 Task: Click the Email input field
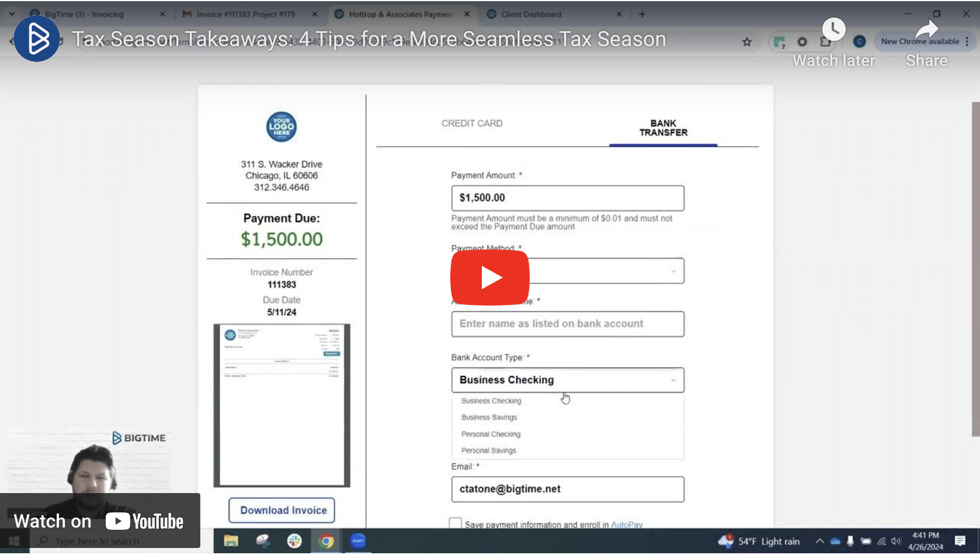[x=568, y=489]
